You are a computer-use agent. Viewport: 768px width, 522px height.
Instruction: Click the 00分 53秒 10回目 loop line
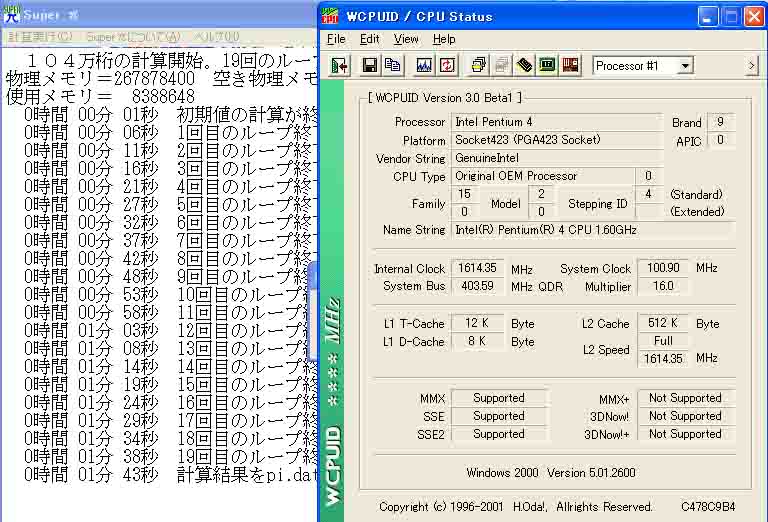171,294
